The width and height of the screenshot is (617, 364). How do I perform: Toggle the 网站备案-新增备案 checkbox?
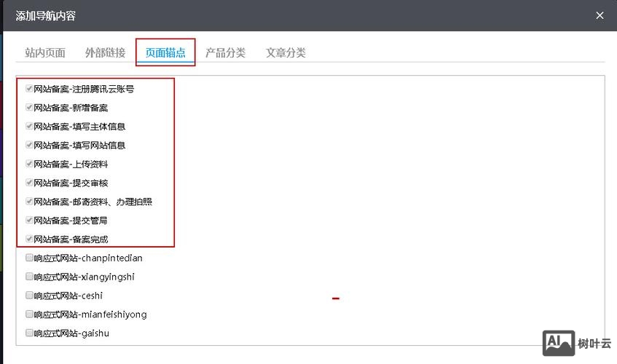click(x=29, y=107)
